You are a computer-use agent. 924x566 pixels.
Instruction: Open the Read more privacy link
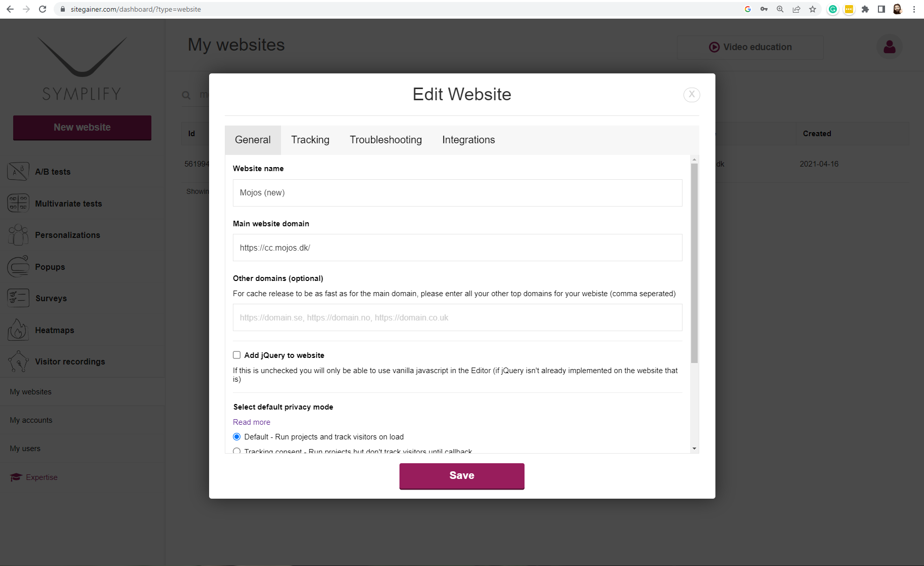(251, 422)
